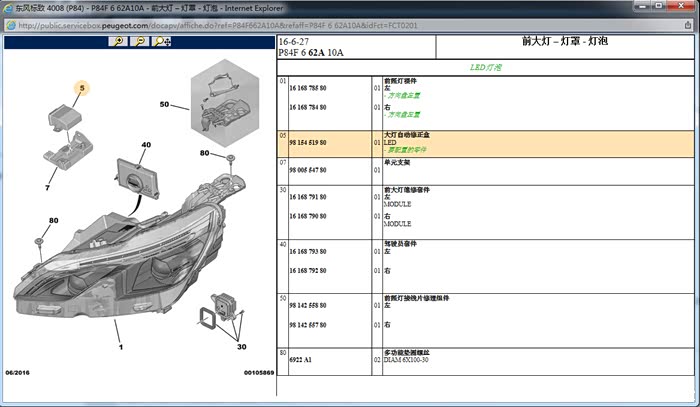Click callout 7 below the control unit

[x=47, y=187]
